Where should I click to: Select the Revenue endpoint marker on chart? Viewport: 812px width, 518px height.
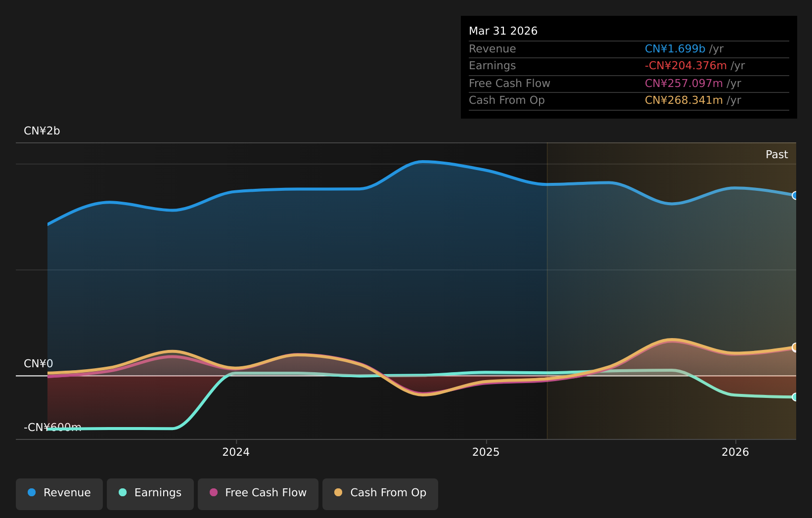(795, 195)
